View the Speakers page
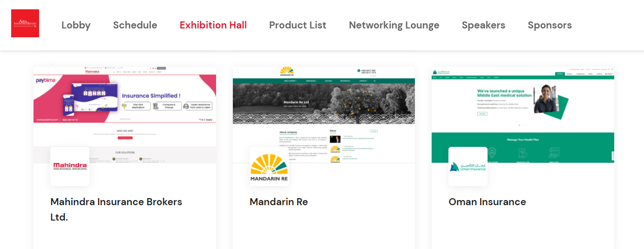Viewport: 644px width, 249px height. pos(483,25)
